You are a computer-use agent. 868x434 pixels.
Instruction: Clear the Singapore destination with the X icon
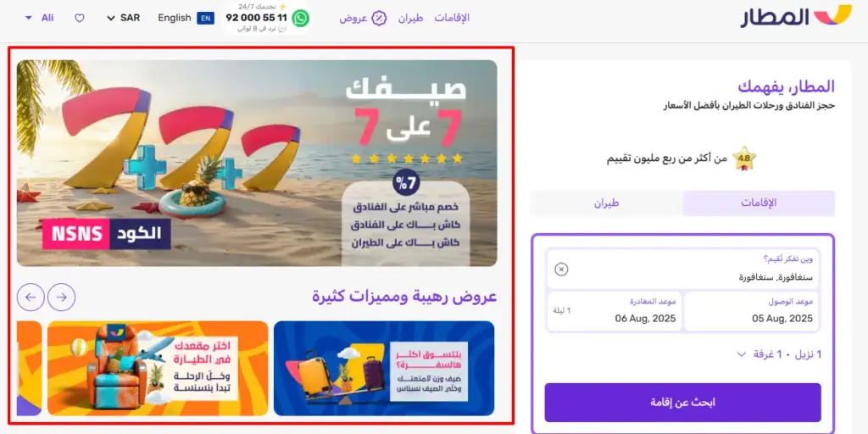click(561, 270)
